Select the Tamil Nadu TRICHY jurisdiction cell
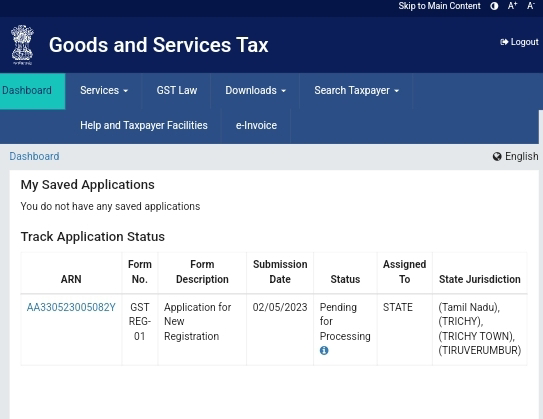Image resolution: width=543 pixels, height=419 pixels. pyautogui.click(x=480, y=329)
